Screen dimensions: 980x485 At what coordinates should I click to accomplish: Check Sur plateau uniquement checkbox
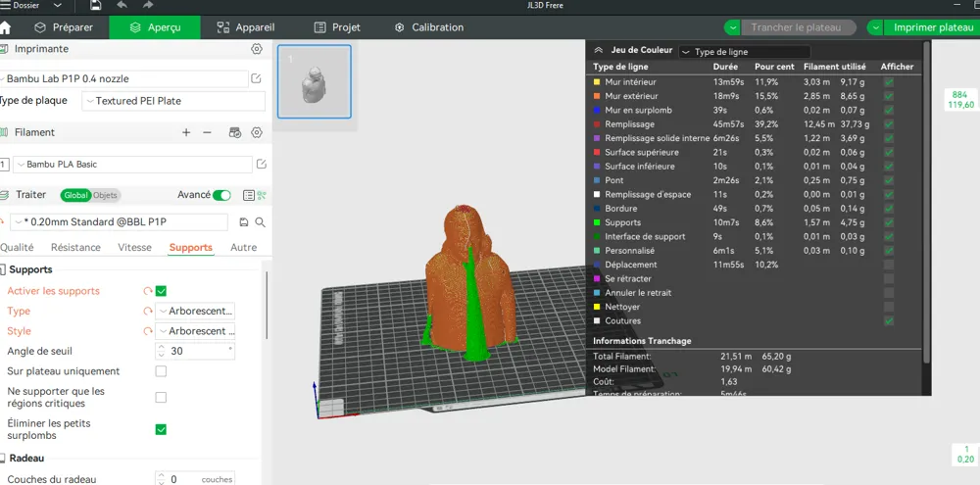(x=161, y=371)
